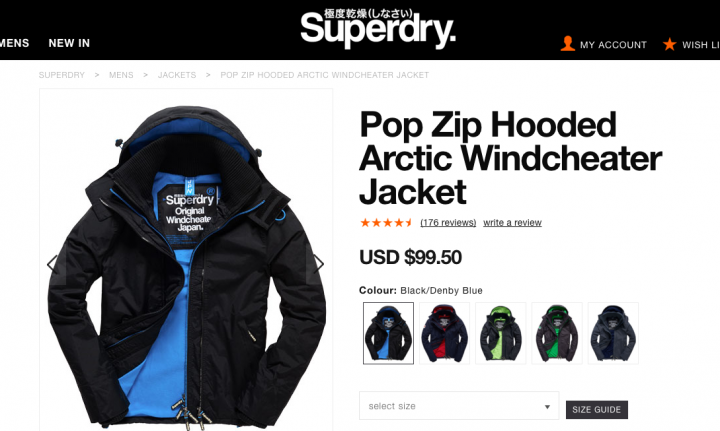Open the SIZE GUIDE button
Image resolution: width=720 pixels, height=431 pixels.
pos(596,409)
